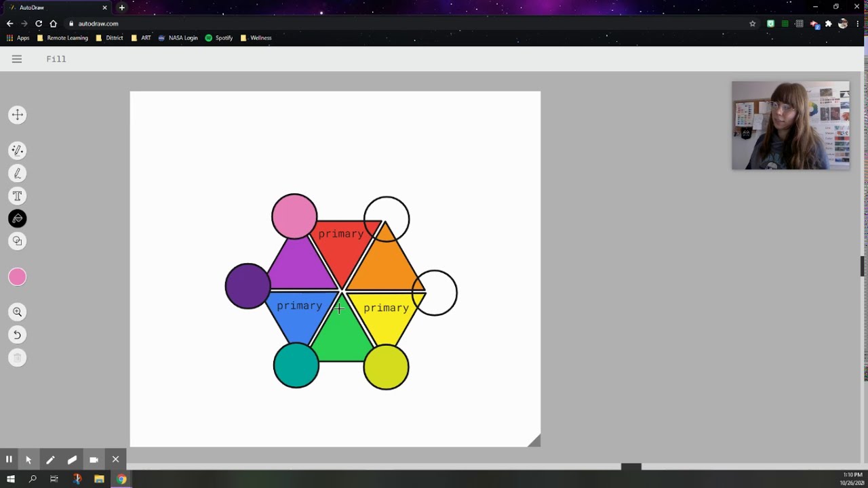Select the Fill paint bucket tool

[18, 218]
